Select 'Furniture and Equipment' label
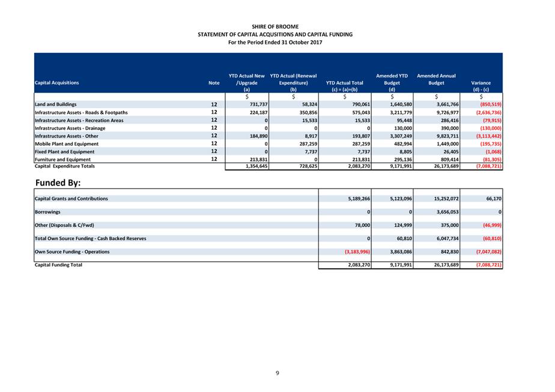 click(62, 159)
